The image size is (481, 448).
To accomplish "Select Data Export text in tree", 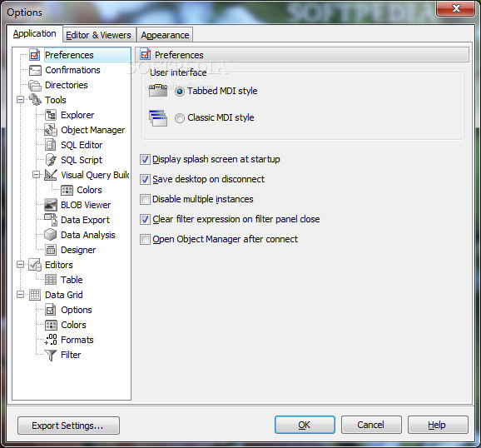I will pyautogui.click(x=85, y=220).
